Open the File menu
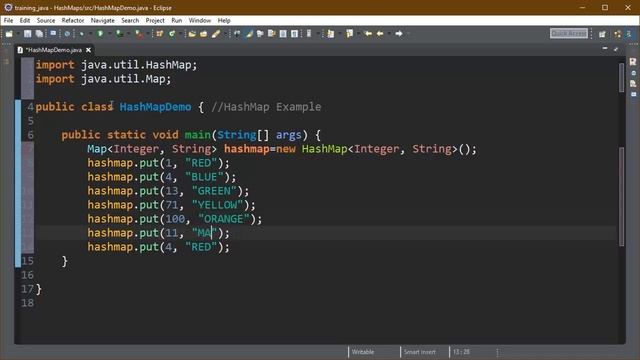 pyautogui.click(x=8, y=20)
